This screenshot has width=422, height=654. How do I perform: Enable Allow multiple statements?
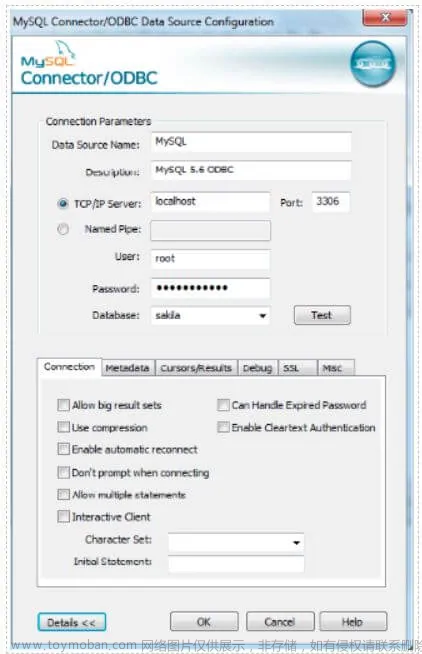[63, 494]
